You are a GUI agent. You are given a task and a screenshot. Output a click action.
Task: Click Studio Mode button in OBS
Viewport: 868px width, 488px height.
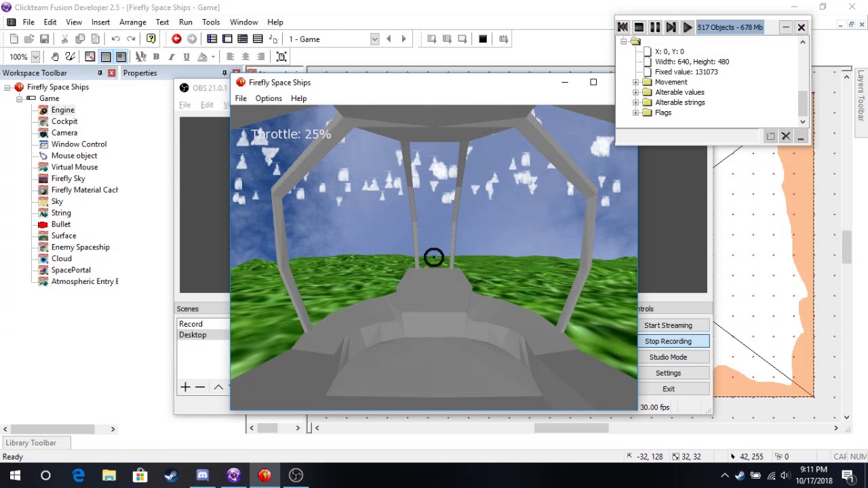668,357
